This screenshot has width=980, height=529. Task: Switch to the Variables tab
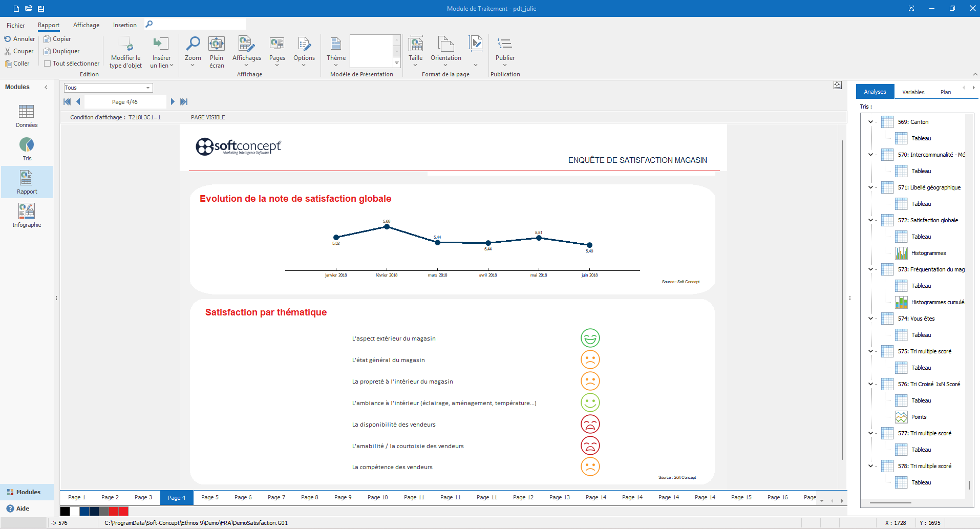pyautogui.click(x=913, y=92)
